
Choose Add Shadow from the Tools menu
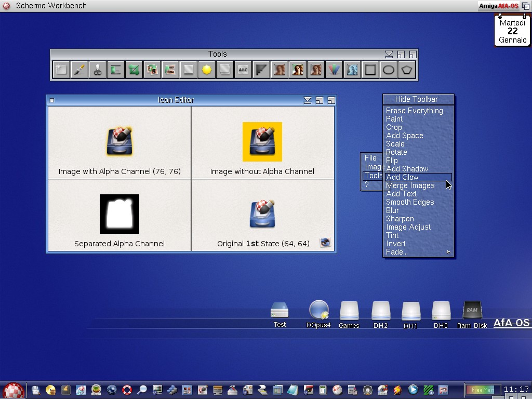[407, 169]
